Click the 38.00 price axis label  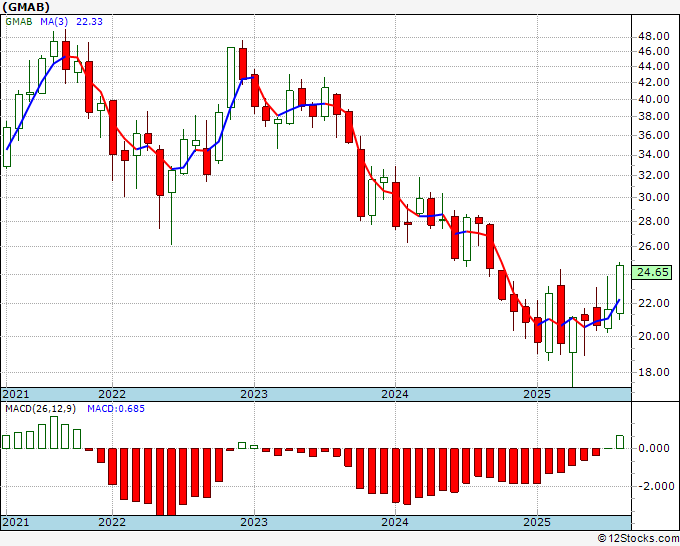654,116
